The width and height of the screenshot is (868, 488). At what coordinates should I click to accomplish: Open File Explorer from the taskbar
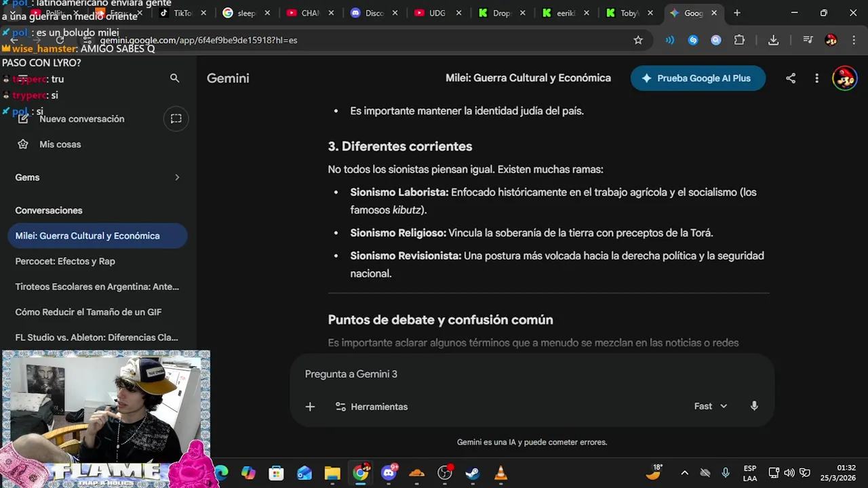[x=332, y=473]
